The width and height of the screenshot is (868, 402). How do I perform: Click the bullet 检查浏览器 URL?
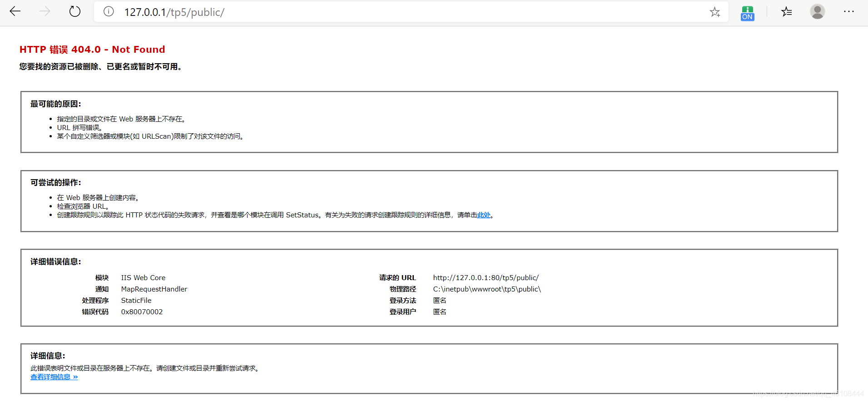tap(83, 206)
